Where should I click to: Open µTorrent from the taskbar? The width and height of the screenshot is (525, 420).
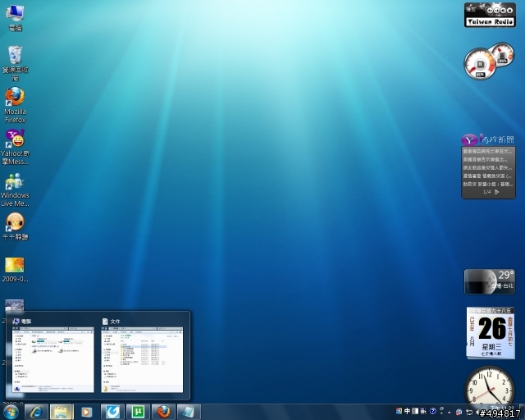click(x=138, y=412)
